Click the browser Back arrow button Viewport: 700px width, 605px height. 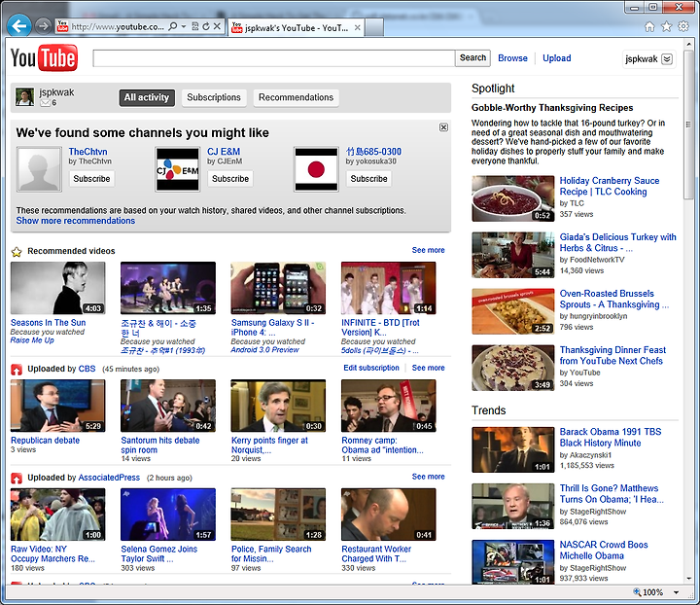click(x=19, y=26)
